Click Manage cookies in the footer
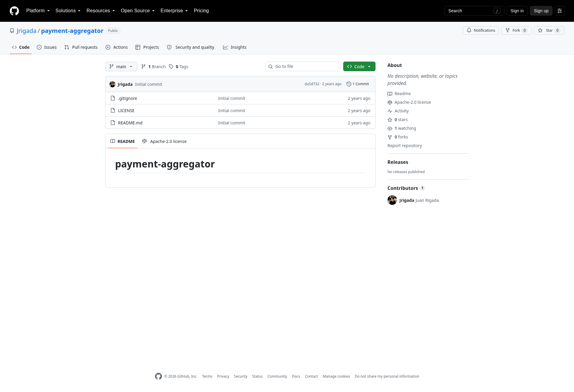The width and height of the screenshot is (574, 392). pos(336,376)
